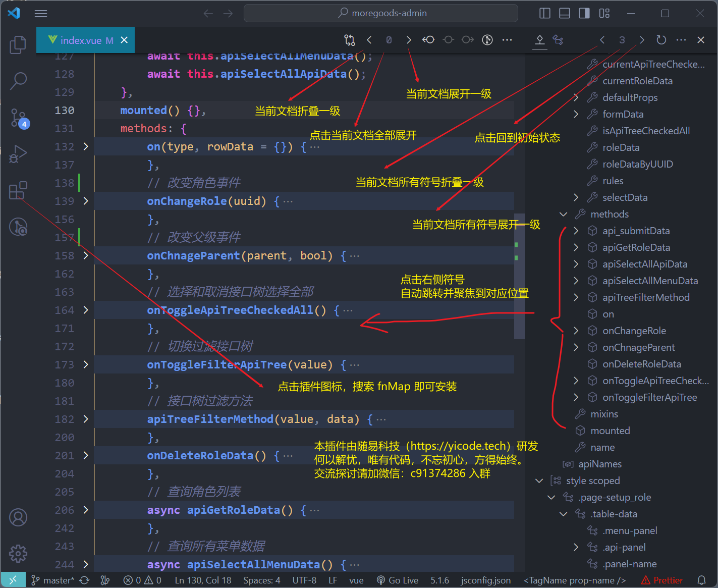Toggle the Primary Side Bar layout button
718x588 pixels.
[544, 13]
